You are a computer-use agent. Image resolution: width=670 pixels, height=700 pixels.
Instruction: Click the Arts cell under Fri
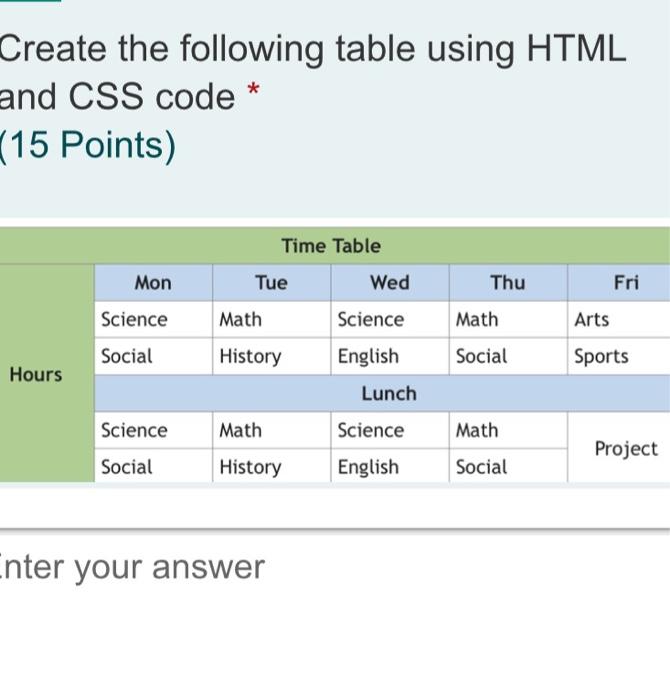coord(619,320)
